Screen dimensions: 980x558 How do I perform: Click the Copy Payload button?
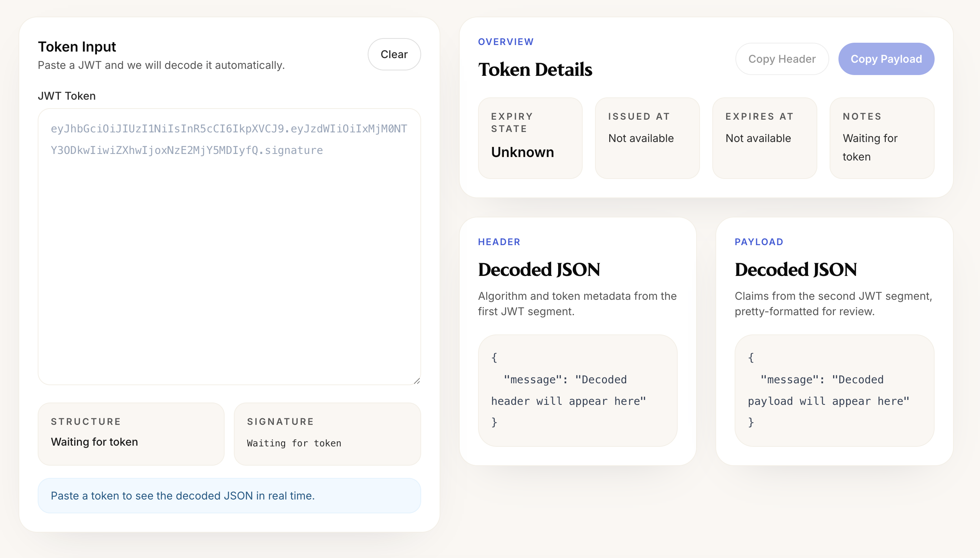coord(886,58)
